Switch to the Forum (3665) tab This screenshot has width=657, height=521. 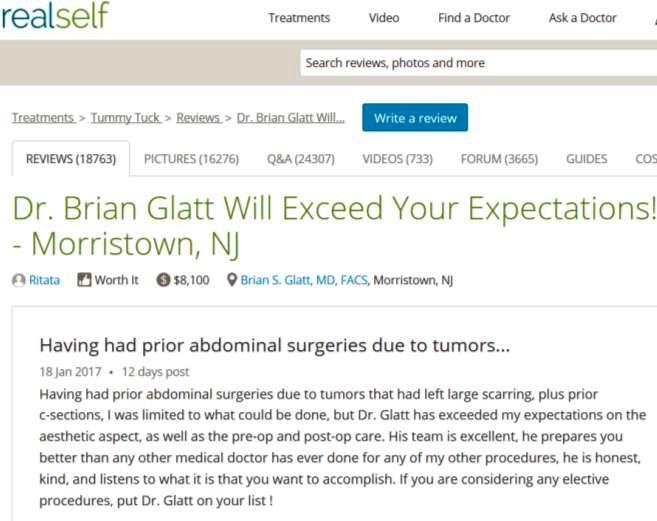(x=499, y=159)
